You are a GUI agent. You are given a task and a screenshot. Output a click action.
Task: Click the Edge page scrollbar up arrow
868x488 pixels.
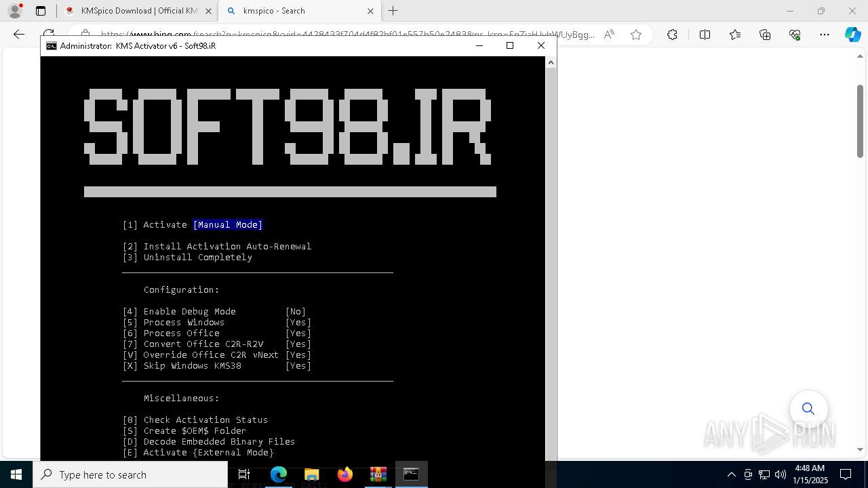tap(860, 56)
